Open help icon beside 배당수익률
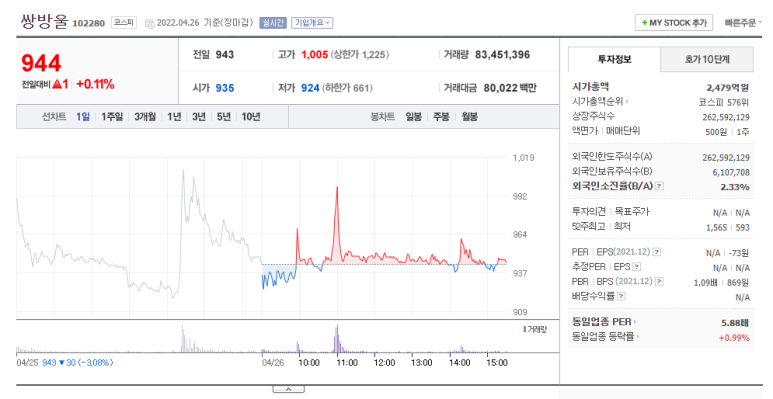The width and height of the screenshot is (773, 399). coord(621,296)
